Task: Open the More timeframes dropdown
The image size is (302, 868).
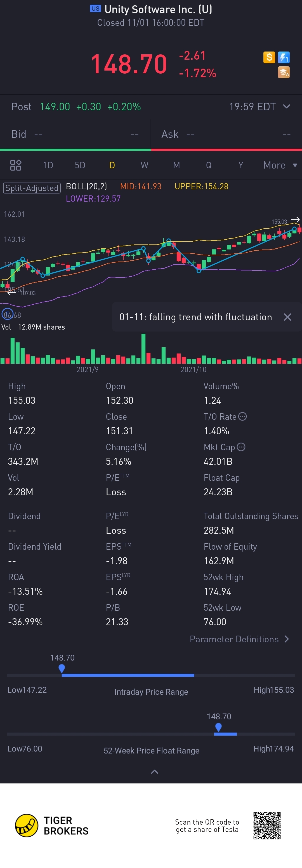Action: [280, 165]
